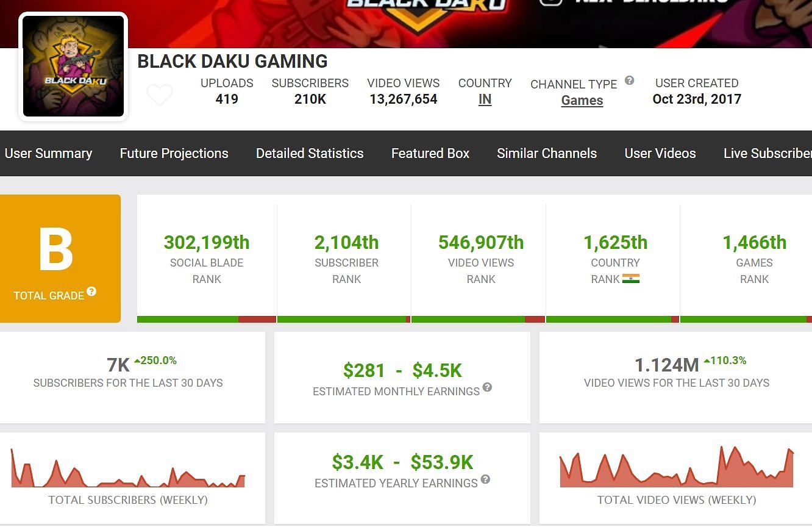The height and width of the screenshot is (527, 812).
Task: Click Total Grade help question mark
Action: point(91,292)
